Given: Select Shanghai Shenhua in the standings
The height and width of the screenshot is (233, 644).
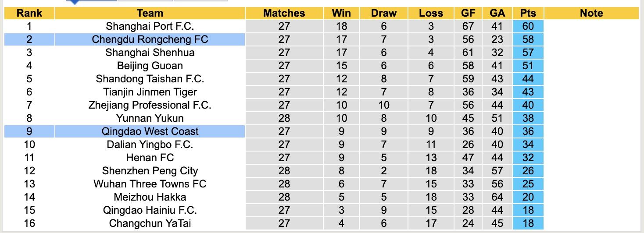Looking at the screenshot, I should (150, 53).
